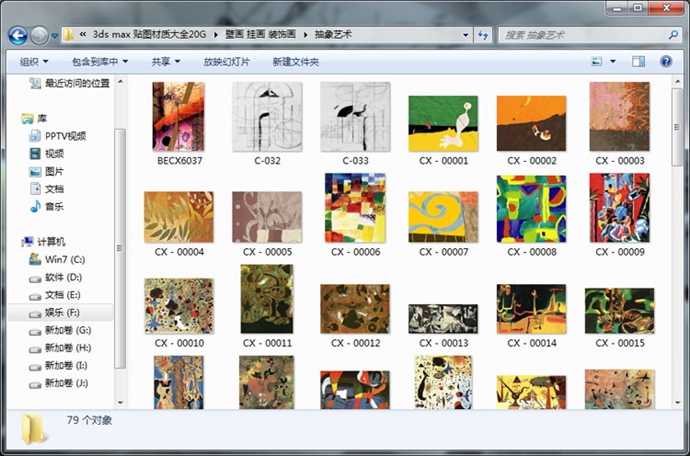Click the folder icon in the details pane
The width and height of the screenshot is (690, 456).
pos(33,429)
